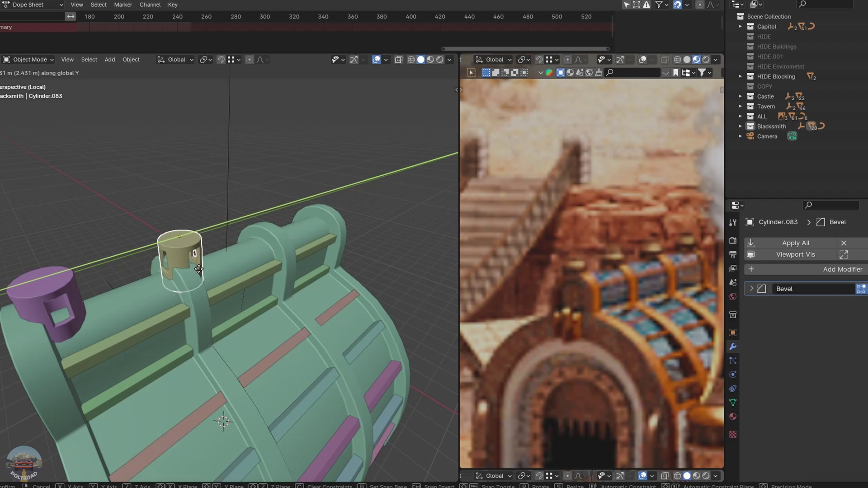
Task: Select the Tavern collection in outliner
Action: click(766, 107)
